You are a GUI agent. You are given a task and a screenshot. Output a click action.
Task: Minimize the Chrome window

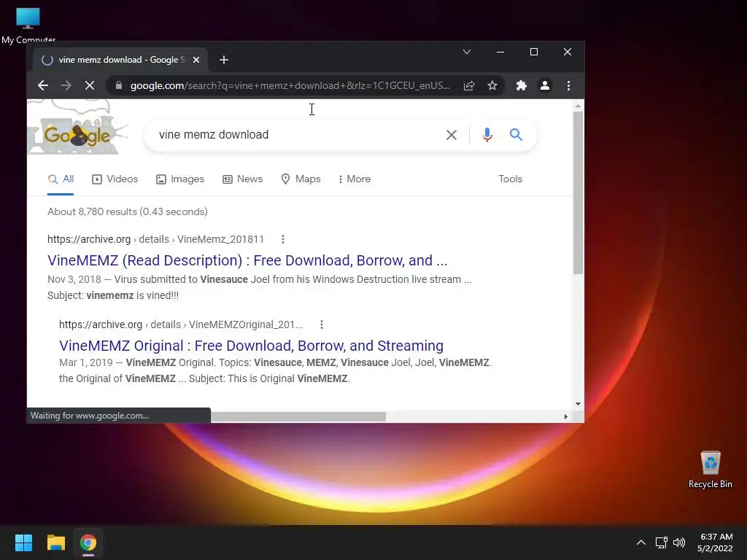(500, 52)
